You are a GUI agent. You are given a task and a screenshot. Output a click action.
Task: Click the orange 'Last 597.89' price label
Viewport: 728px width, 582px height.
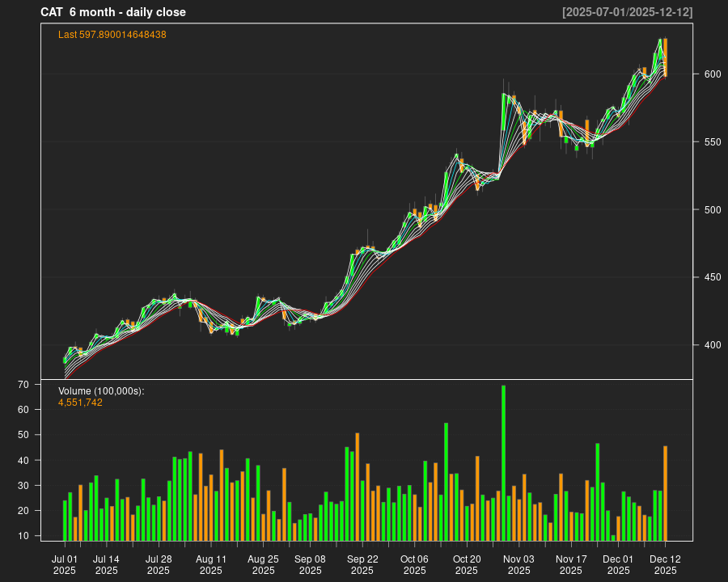pyautogui.click(x=112, y=35)
